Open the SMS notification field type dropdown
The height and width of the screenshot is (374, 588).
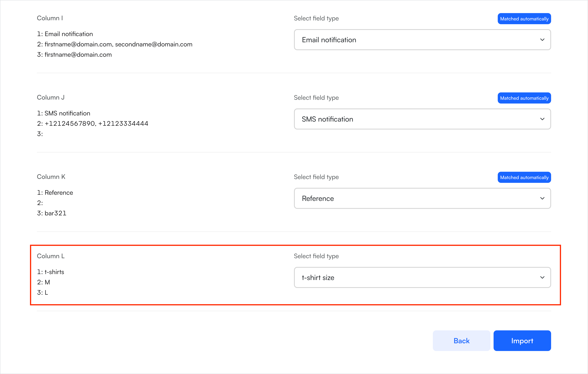click(422, 119)
